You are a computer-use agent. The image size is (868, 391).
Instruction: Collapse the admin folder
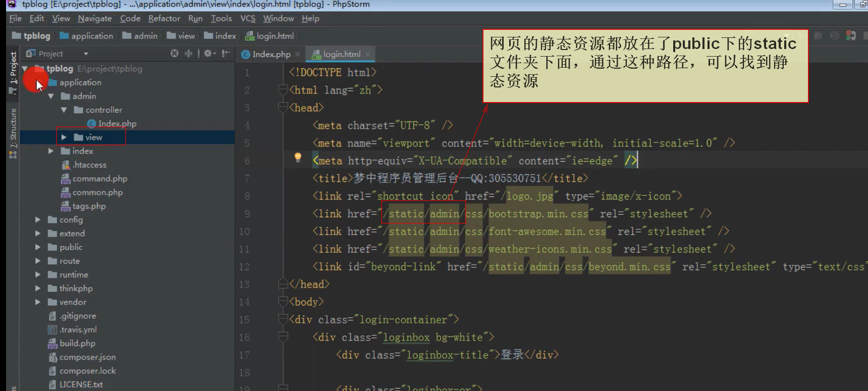coord(50,96)
